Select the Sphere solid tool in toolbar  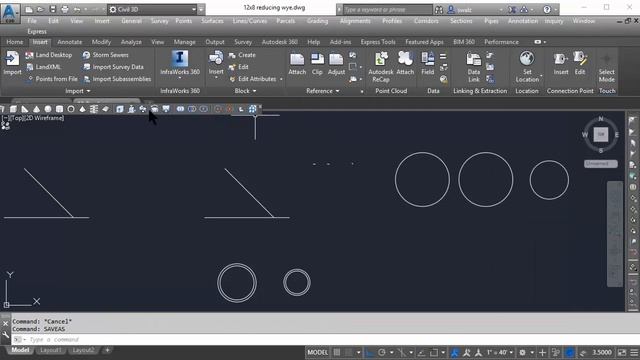tap(48, 109)
